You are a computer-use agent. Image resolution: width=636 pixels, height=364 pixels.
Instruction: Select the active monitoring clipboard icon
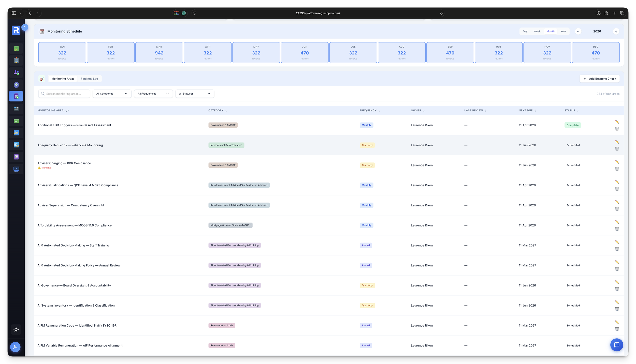tap(16, 96)
